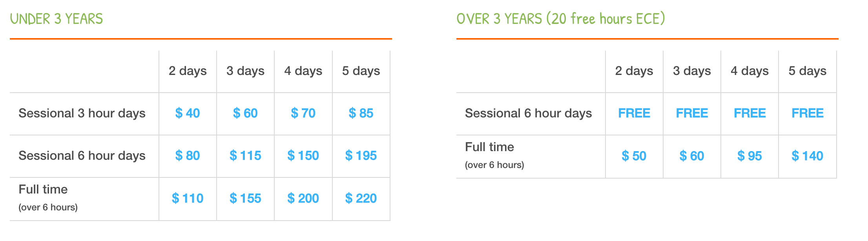The image size is (868, 241).
Task: Click the $ 110 full time price
Action: pos(188,199)
